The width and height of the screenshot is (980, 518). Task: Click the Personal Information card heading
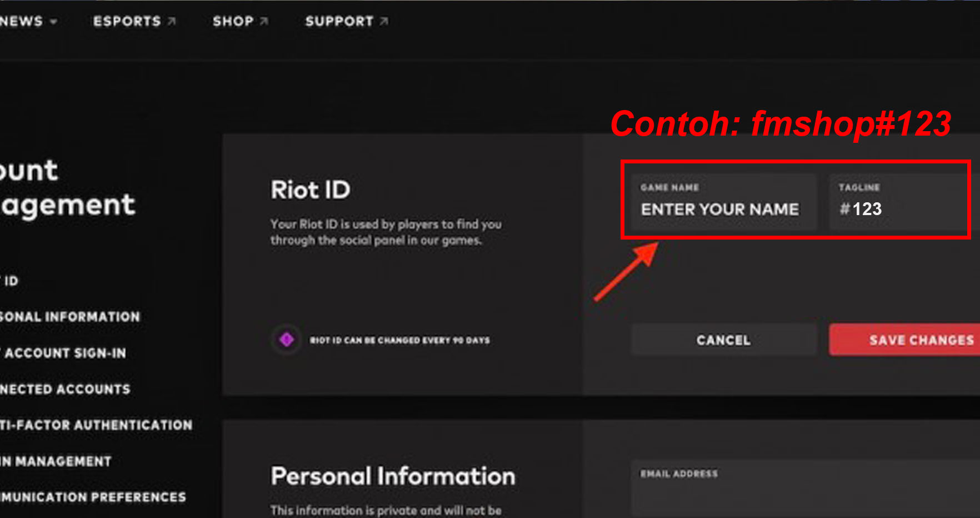pyautogui.click(x=393, y=476)
